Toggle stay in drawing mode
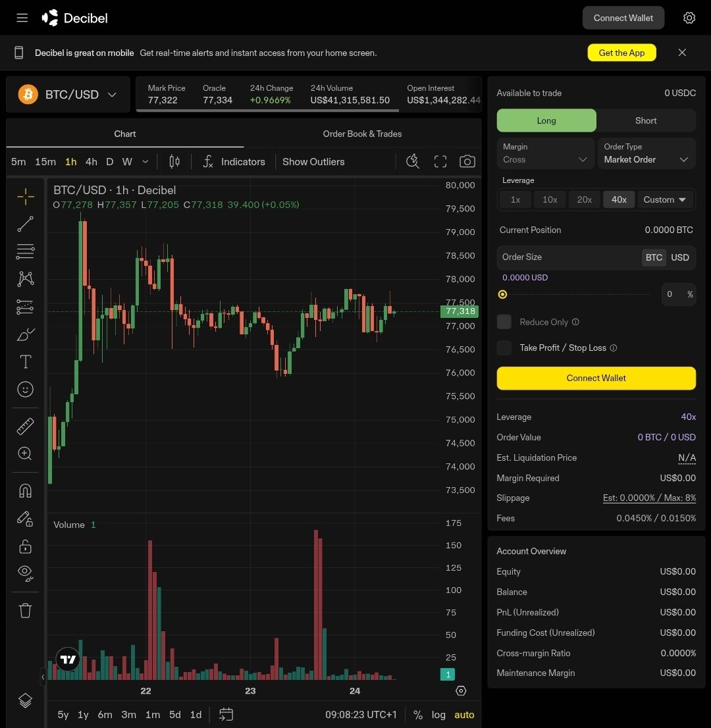Image resolution: width=711 pixels, height=728 pixels. (26, 519)
